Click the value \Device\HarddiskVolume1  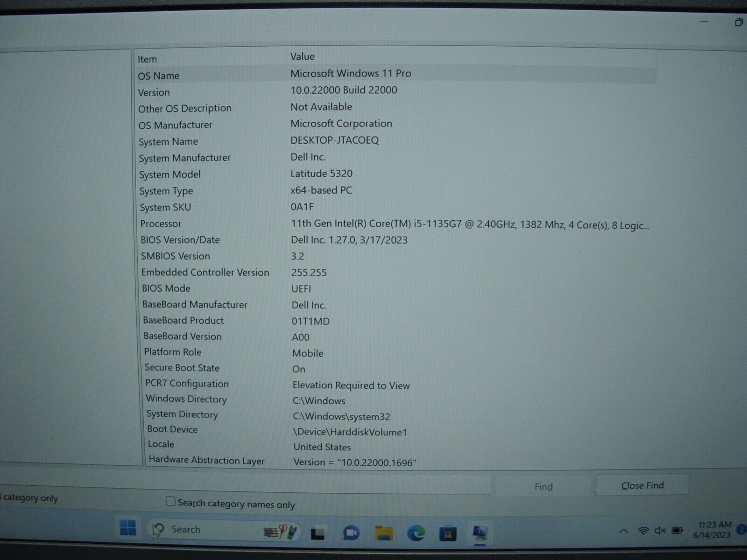pyautogui.click(x=350, y=432)
